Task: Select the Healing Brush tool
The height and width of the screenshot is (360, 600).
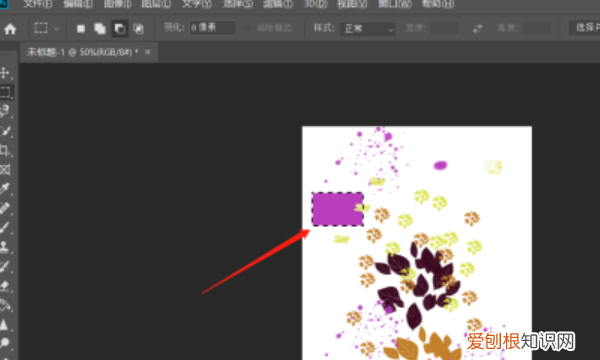Action: point(5,208)
